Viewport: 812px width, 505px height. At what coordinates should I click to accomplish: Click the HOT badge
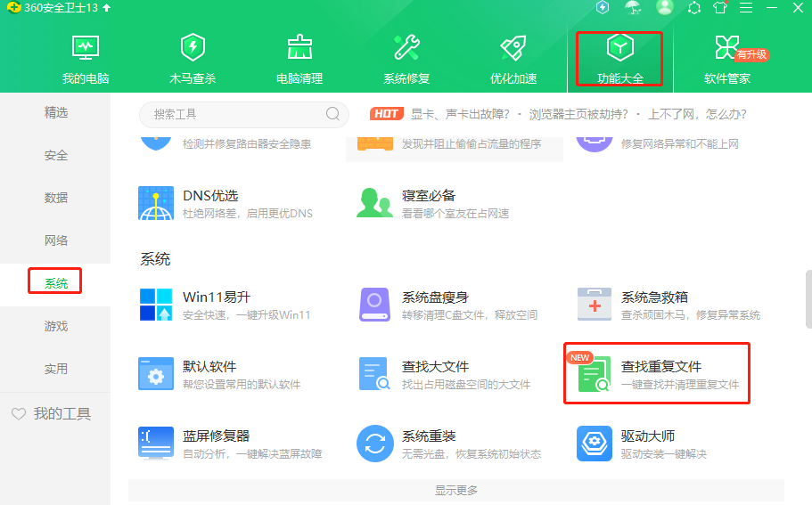pyautogui.click(x=386, y=114)
